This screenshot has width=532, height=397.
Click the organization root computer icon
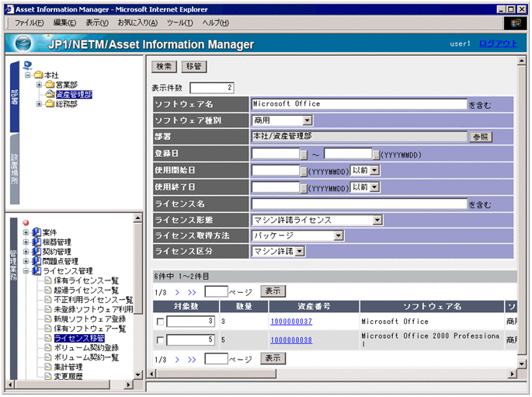point(28,65)
